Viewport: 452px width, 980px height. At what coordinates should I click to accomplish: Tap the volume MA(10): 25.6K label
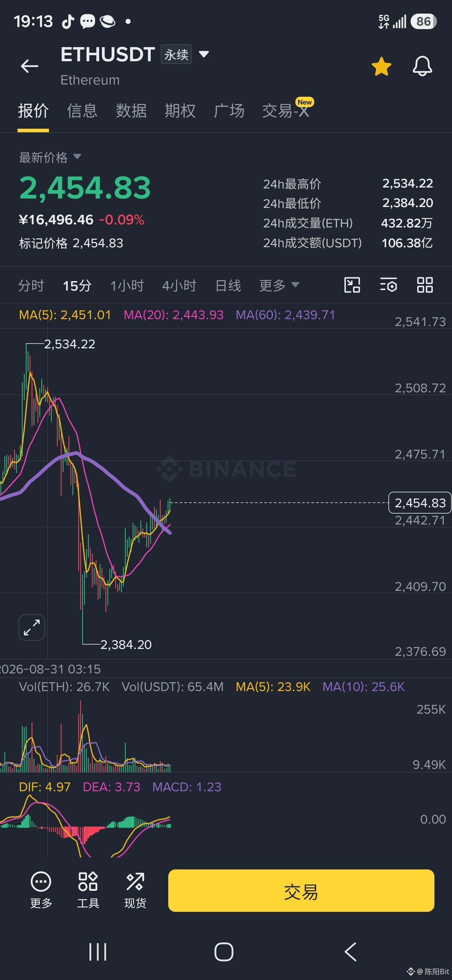363,687
